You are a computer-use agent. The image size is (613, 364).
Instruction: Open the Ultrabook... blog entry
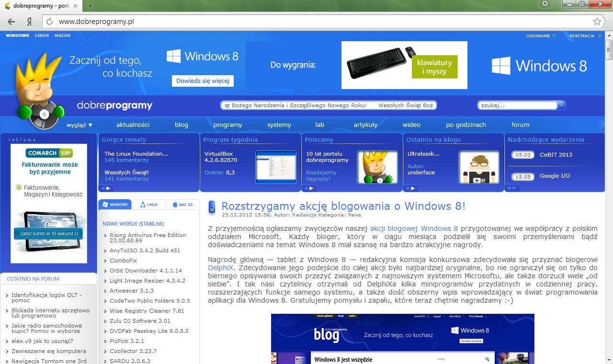pos(423,154)
